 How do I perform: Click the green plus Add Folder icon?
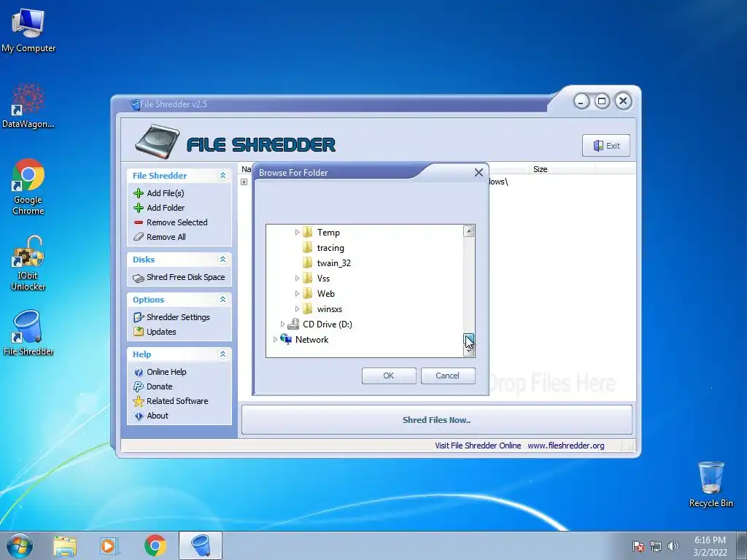[x=139, y=208]
